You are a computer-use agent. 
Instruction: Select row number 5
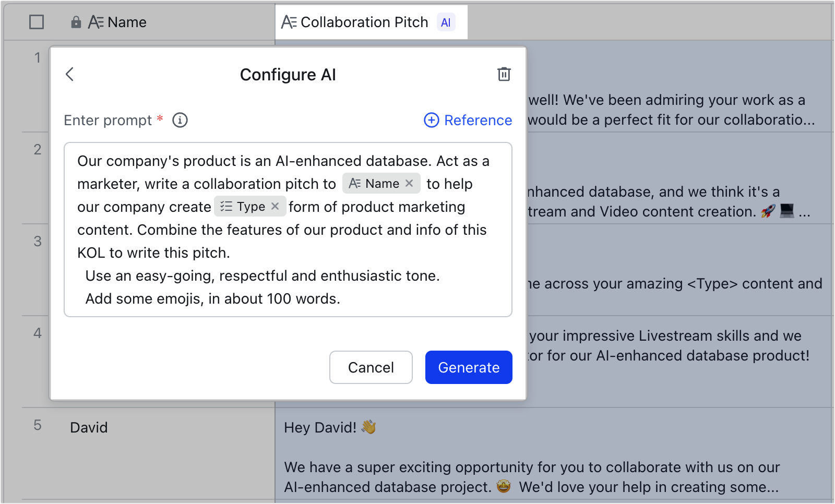click(37, 425)
